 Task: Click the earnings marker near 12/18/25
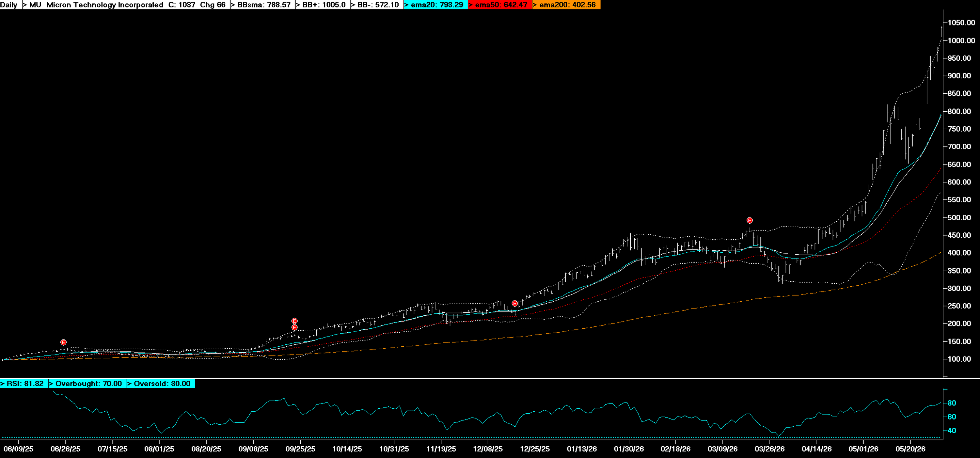click(515, 304)
